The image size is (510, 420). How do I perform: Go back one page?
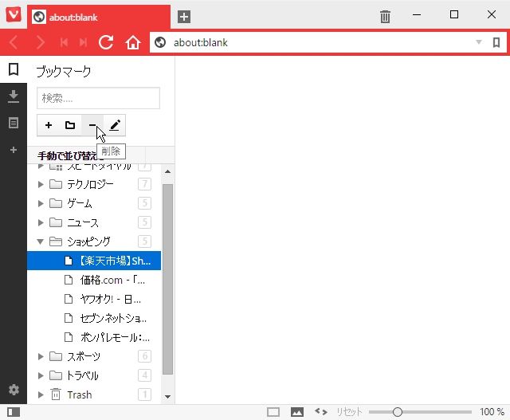pyautogui.click(x=14, y=42)
